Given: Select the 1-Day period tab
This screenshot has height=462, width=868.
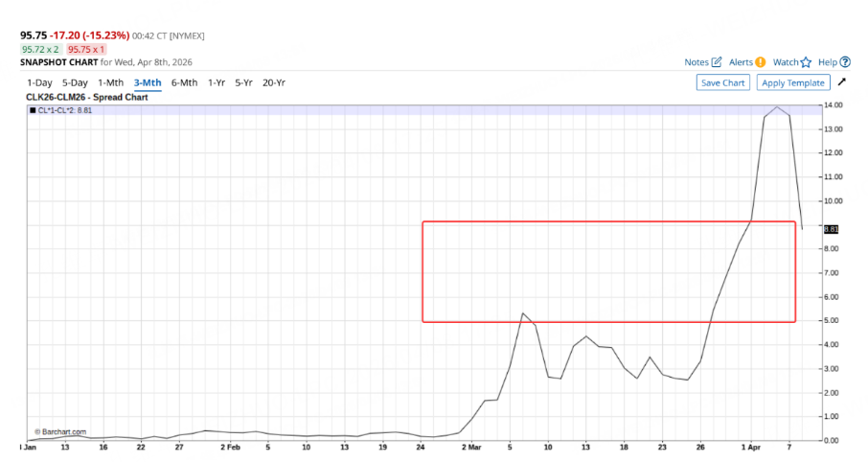Looking at the screenshot, I should pyautogui.click(x=40, y=82).
